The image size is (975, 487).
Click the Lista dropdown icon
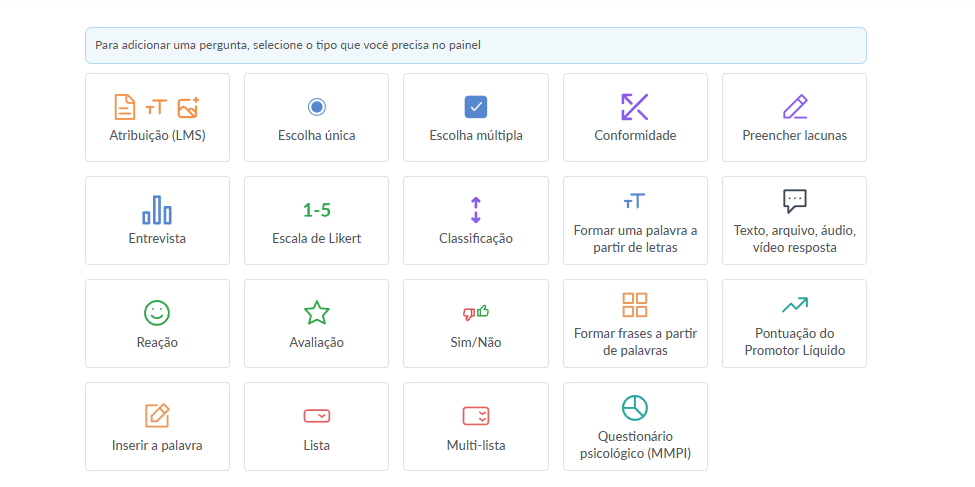tap(317, 416)
